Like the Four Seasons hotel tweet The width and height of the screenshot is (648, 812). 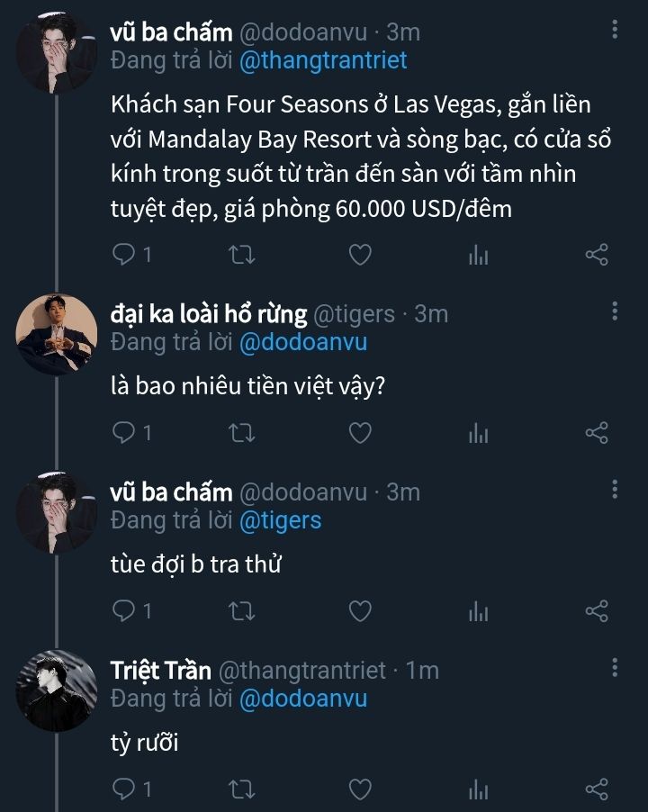click(360, 255)
